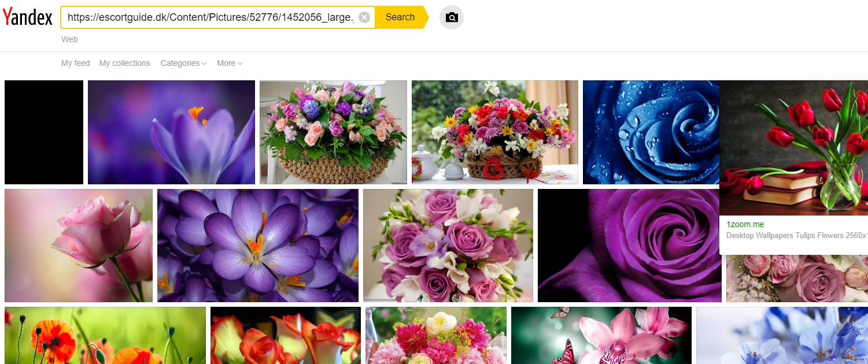Open the 1zoom.me source link

coord(745,224)
